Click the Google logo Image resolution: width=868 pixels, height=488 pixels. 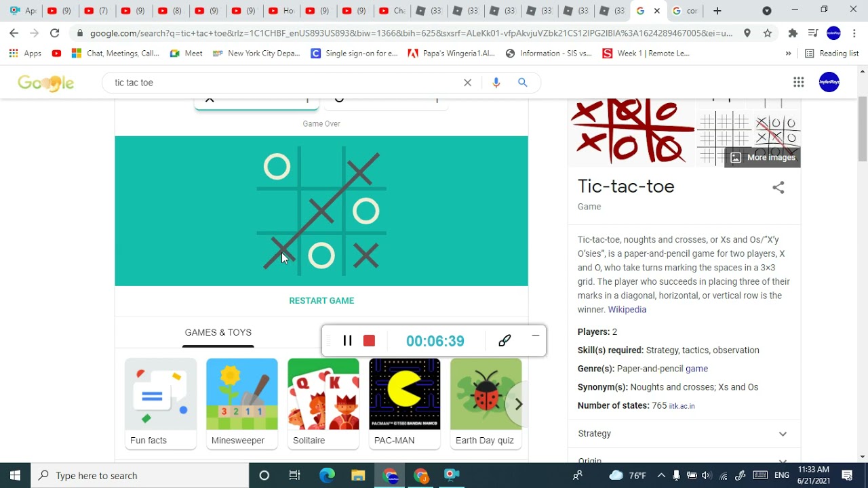pyautogui.click(x=45, y=83)
